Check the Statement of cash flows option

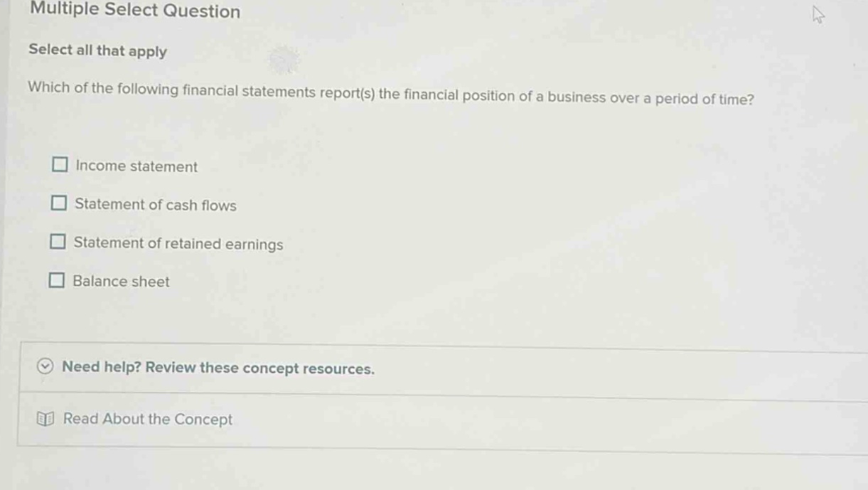coord(58,203)
